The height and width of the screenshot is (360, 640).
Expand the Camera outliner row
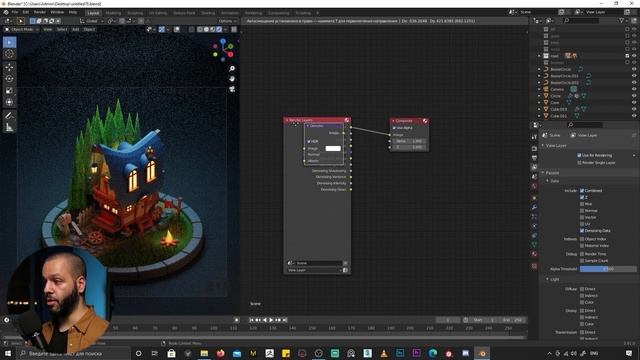pyautogui.click(x=539, y=89)
